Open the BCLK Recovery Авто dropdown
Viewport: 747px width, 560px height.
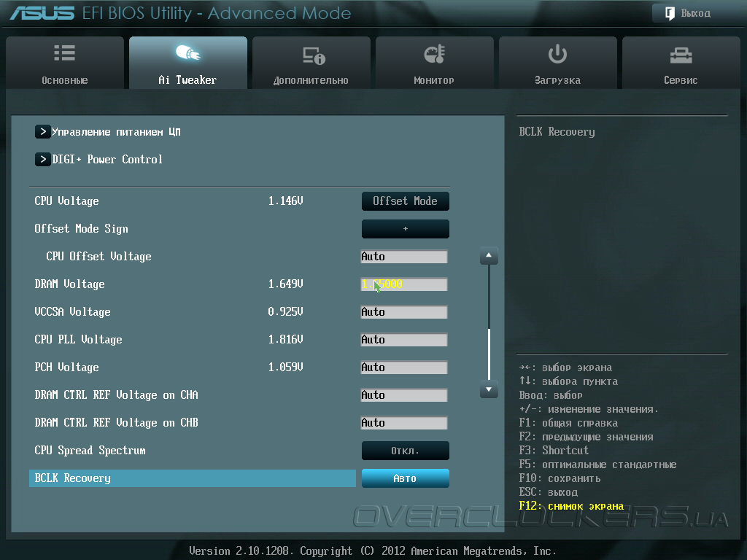click(406, 478)
